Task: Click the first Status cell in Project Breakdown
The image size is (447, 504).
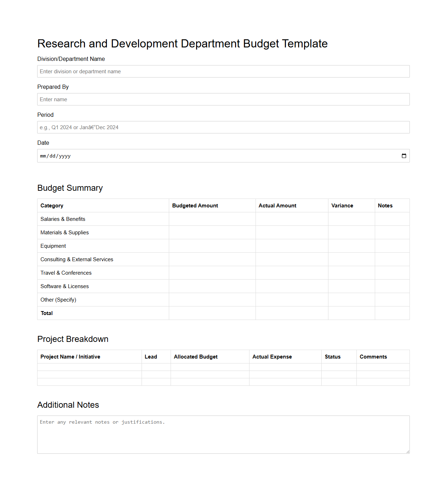Action: [339, 367]
